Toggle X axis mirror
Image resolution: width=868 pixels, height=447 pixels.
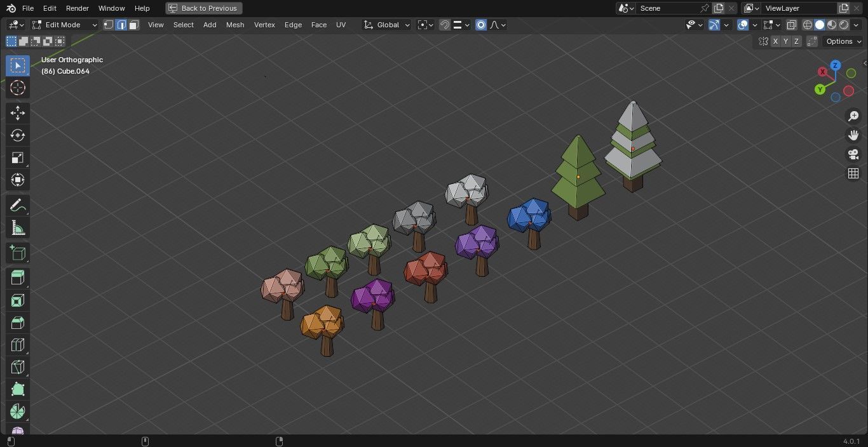click(x=775, y=41)
